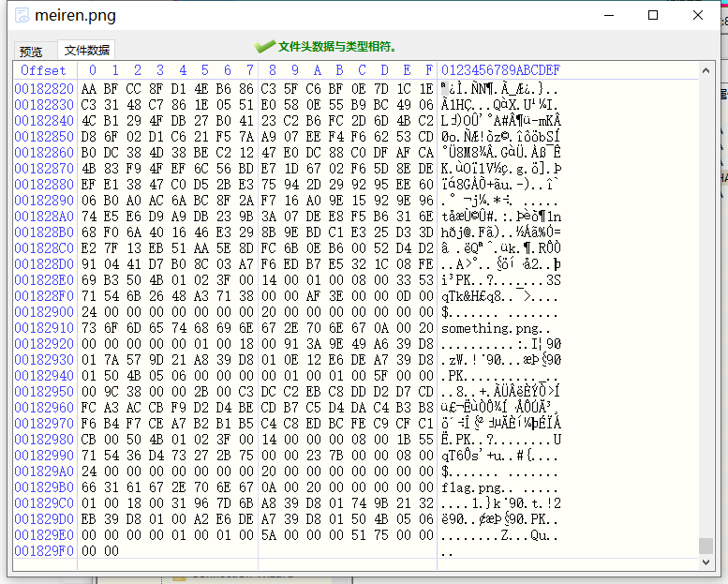Click hex column header F
This screenshot has width=728, height=584.
pyautogui.click(x=429, y=70)
